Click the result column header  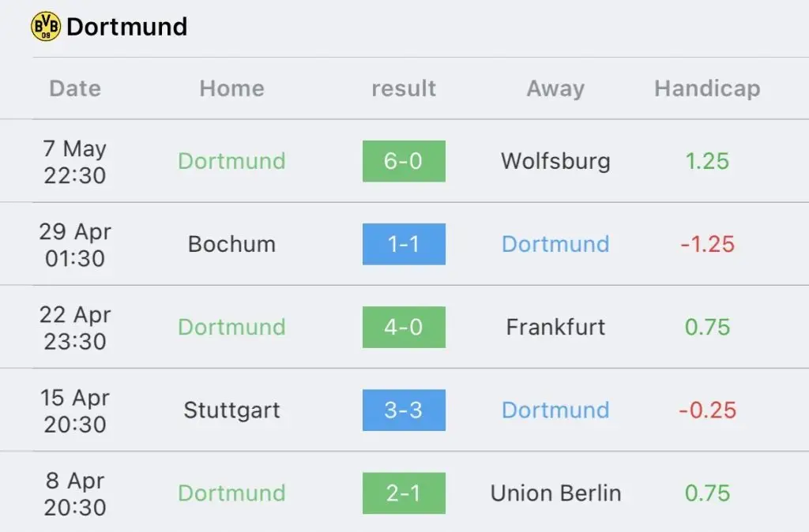404,88
